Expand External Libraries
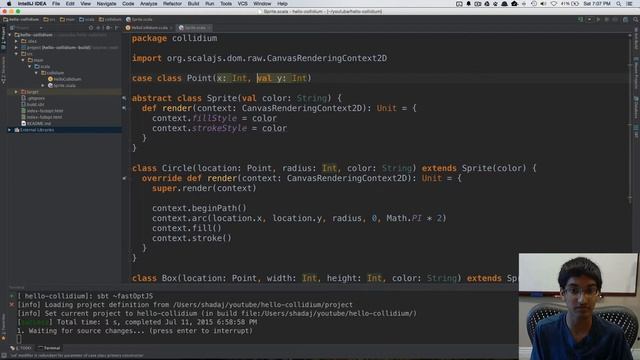The image size is (640, 360). (10, 130)
